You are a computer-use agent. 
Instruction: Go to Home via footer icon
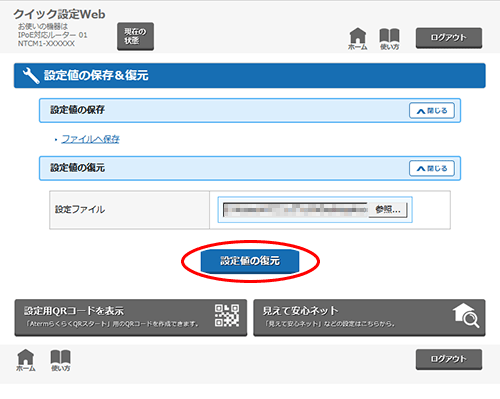click(26, 360)
